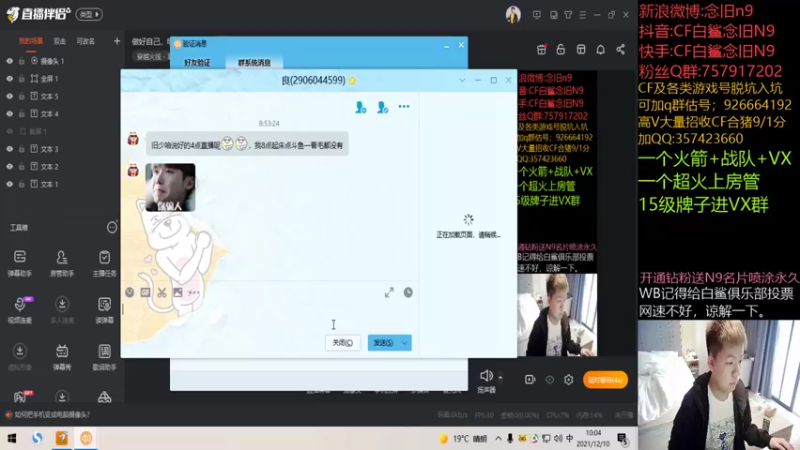
Task: Click the emoji face icon in chat toolbar
Action: [130, 292]
